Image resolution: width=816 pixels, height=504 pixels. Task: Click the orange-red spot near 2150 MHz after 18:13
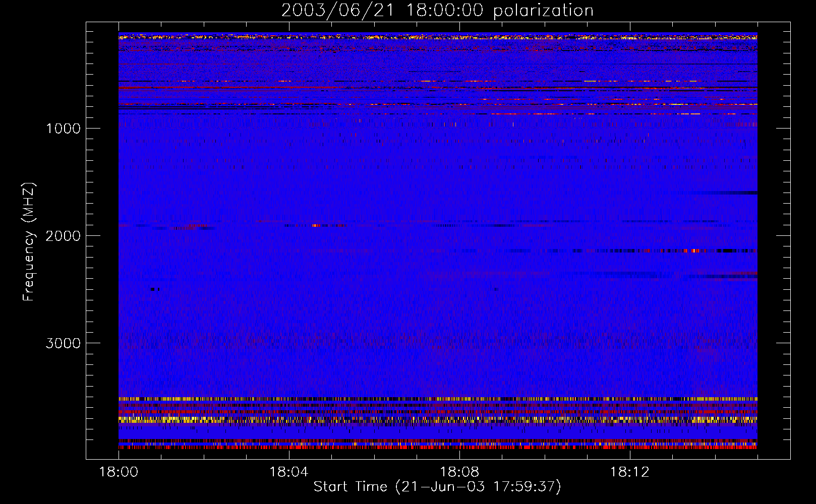(x=695, y=250)
